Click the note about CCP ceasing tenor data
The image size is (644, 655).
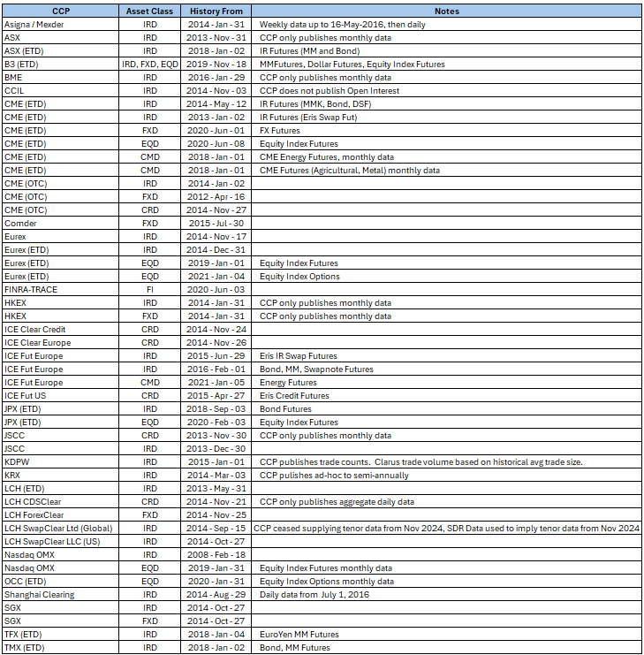447,529
